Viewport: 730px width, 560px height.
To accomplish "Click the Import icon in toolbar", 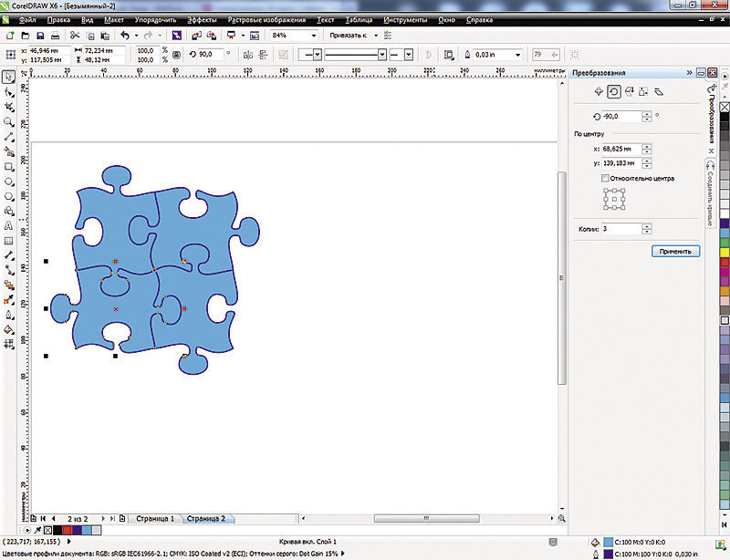I will [x=196, y=36].
